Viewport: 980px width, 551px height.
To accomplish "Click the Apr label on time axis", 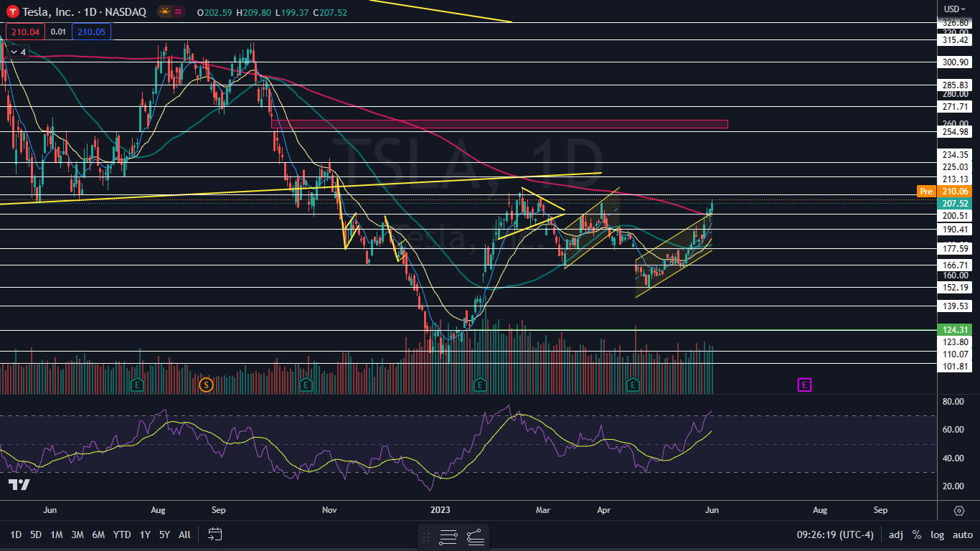I will click(605, 510).
